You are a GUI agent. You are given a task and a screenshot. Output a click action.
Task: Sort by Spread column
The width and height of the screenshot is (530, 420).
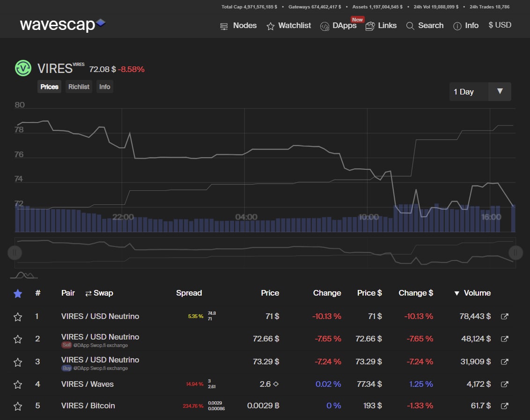[x=189, y=293]
